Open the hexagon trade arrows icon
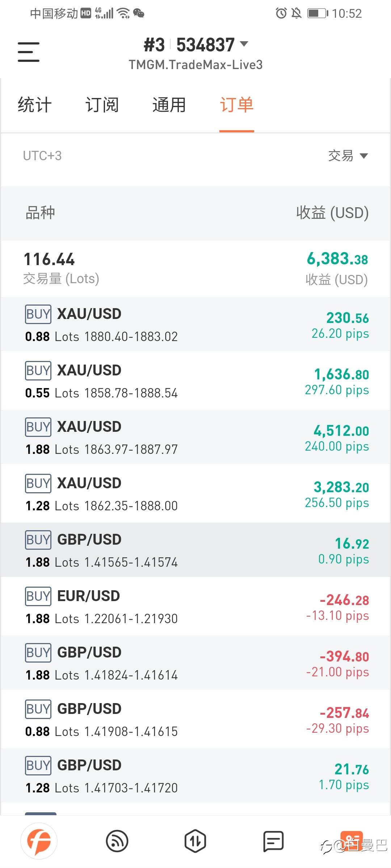The height and width of the screenshot is (868, 391). click(195, 841)
